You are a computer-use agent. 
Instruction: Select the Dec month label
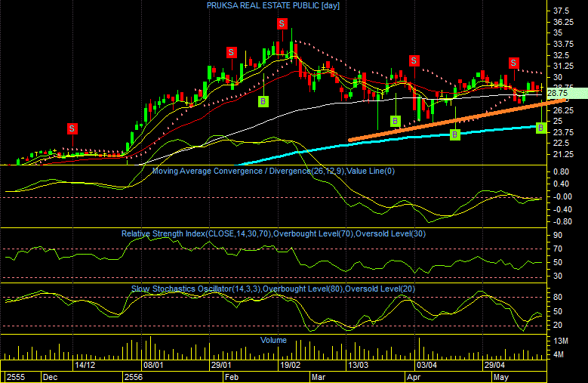pos(50,378)
